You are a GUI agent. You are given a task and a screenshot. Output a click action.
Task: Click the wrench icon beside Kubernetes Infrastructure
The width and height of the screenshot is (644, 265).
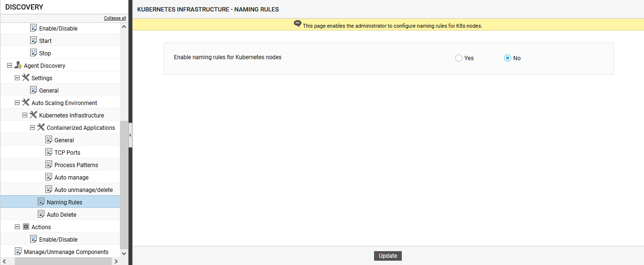(33, 115)
